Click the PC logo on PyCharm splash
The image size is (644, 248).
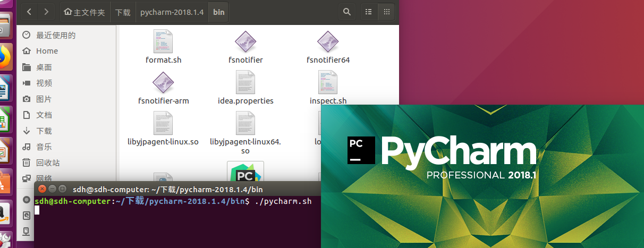(x=361, y=149)
